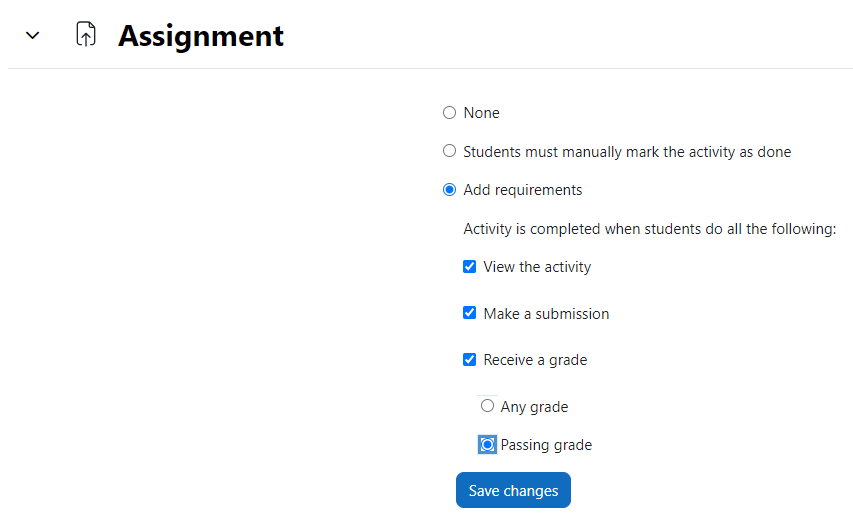The image size is (853, 517).
Task: Click the 'Any grade' label text
Action: [x=534, y=407]
